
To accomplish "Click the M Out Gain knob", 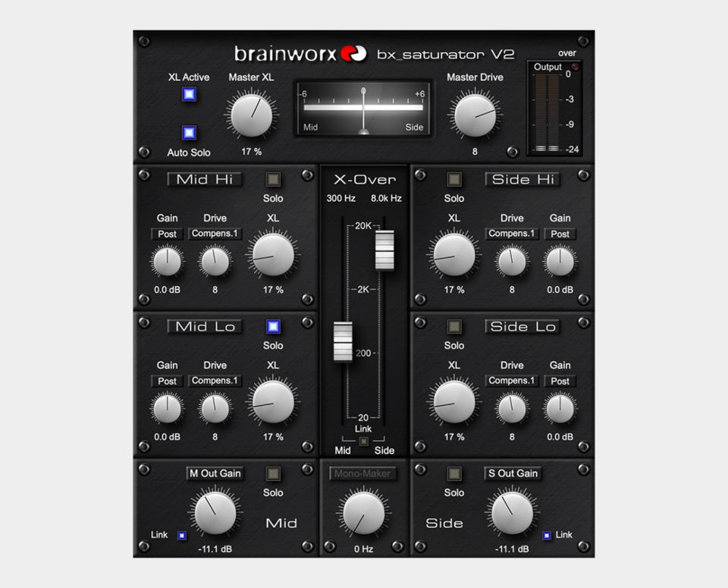I will point(215,513).
